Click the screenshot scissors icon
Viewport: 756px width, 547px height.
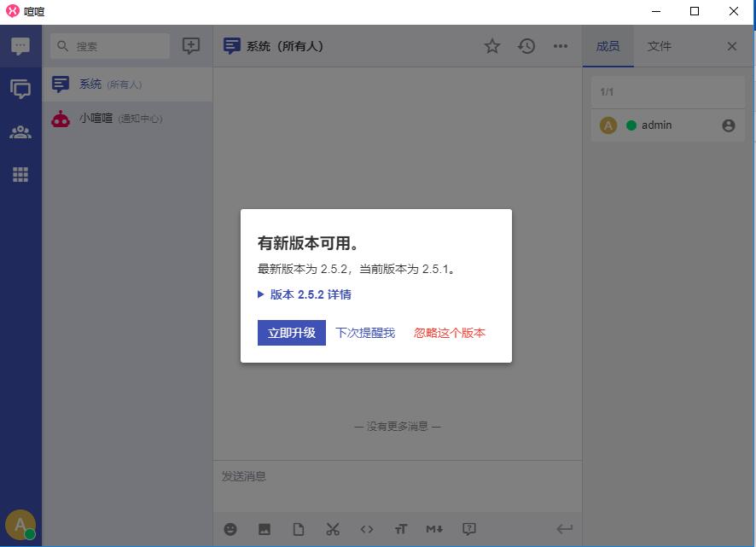pos(333,529)
